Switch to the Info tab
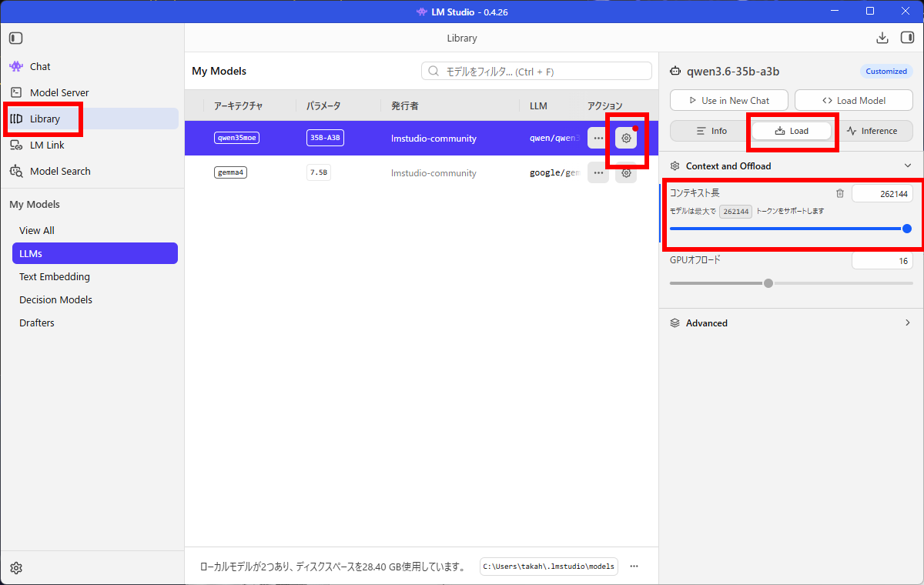Screen dimensions: 924x585 711,131
